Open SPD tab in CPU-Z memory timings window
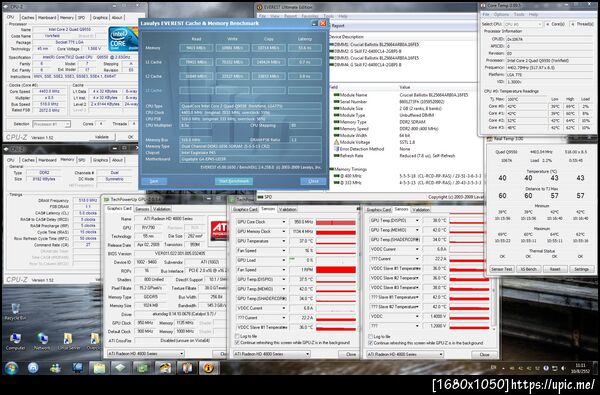 click(81, 160)
